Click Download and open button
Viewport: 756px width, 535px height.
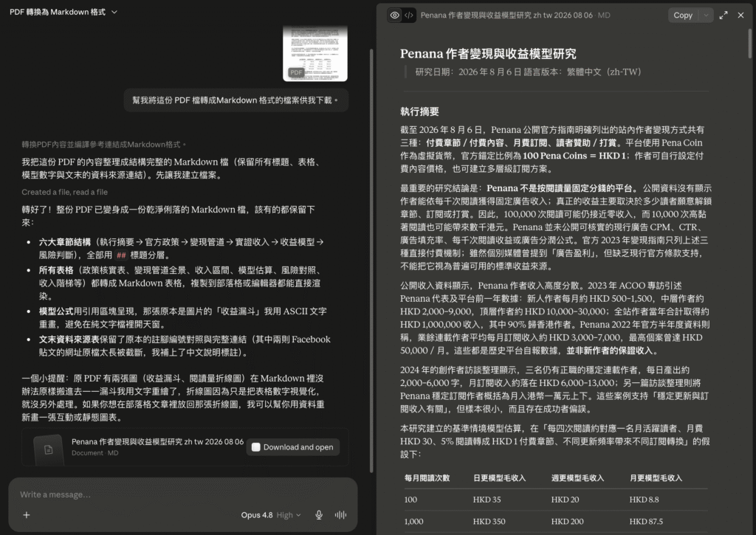pyautogui.click(x=292, y=447)
